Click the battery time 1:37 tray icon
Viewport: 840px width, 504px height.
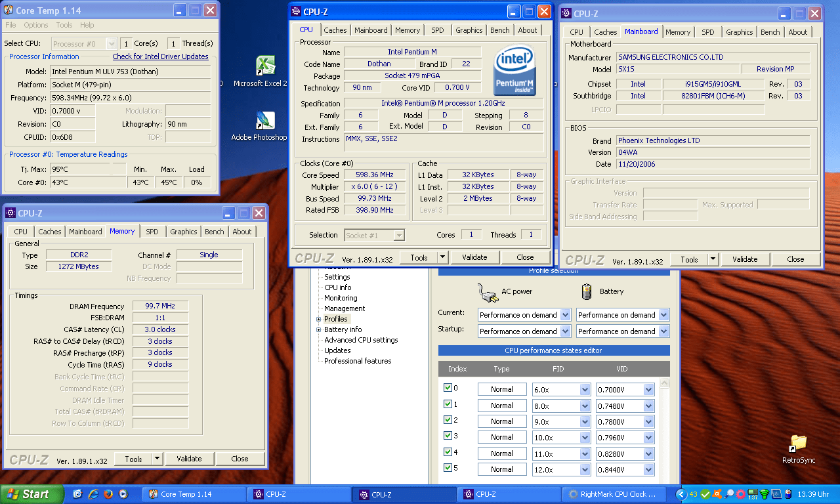click(x=753, y=494)
